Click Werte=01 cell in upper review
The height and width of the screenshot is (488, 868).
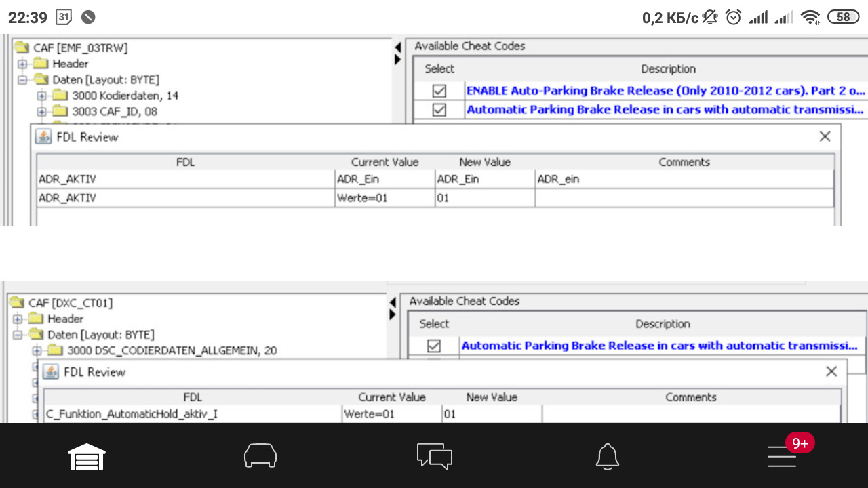[x=384, y=198]
